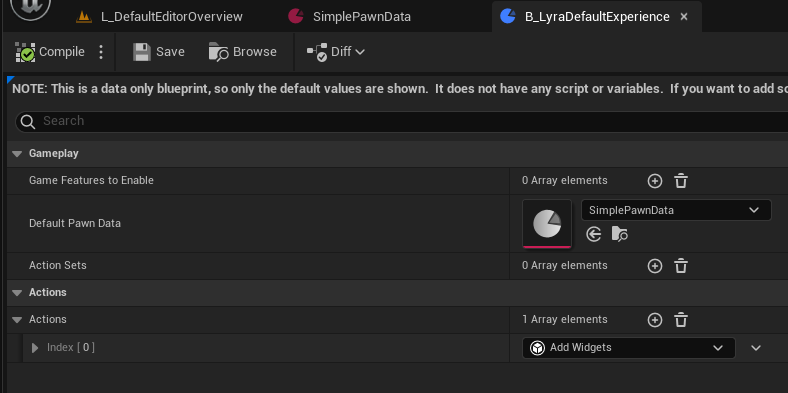The height and width of the screenshot is (393, 788).
Task: Add element to Action Sets array
Action: pyautogui.click(x=655, y=266)
